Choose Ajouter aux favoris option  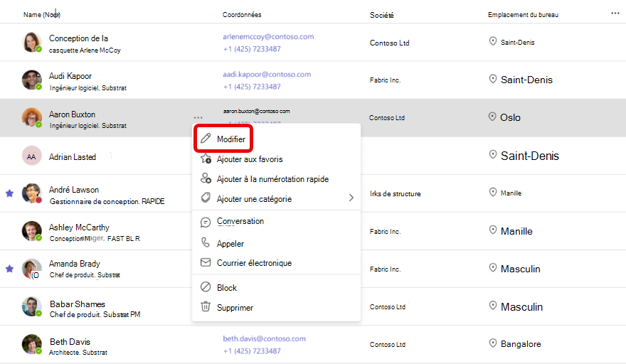[276, 159]
